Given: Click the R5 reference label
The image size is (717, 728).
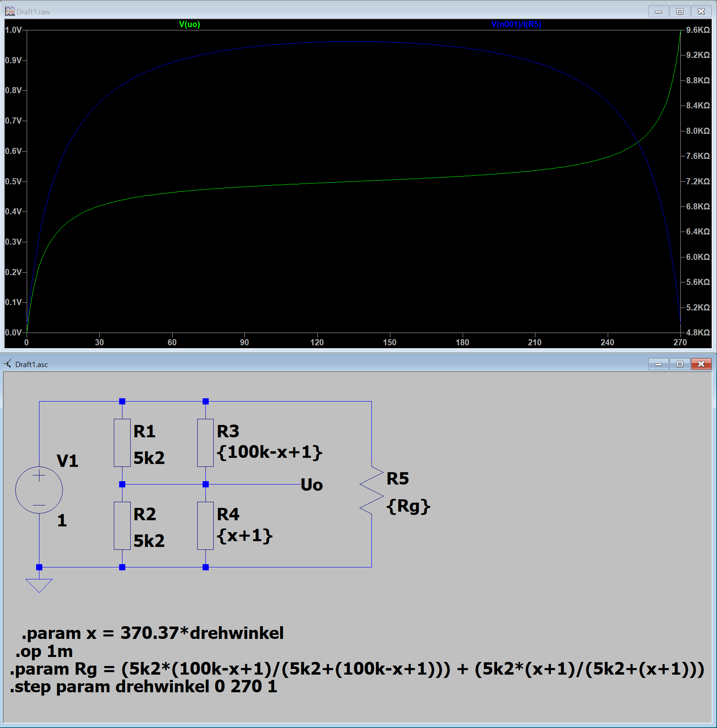Looking at the screenshot, I should pyautogui.click(x=398, y=479).
